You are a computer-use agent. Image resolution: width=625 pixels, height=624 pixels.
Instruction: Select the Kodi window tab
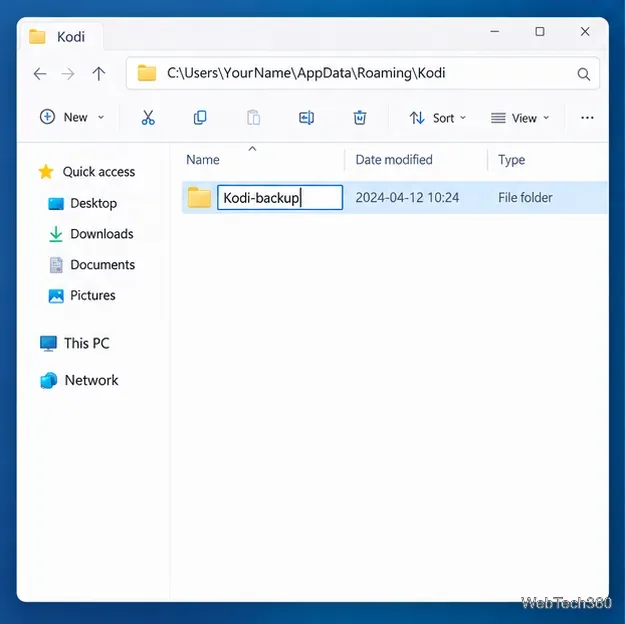[x=60, y=37]
